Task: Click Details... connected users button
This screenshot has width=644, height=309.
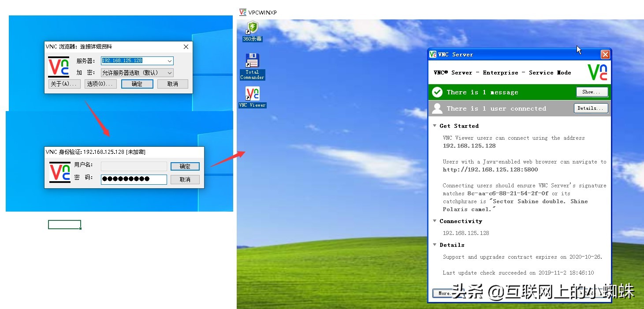Action: [591, 108]
